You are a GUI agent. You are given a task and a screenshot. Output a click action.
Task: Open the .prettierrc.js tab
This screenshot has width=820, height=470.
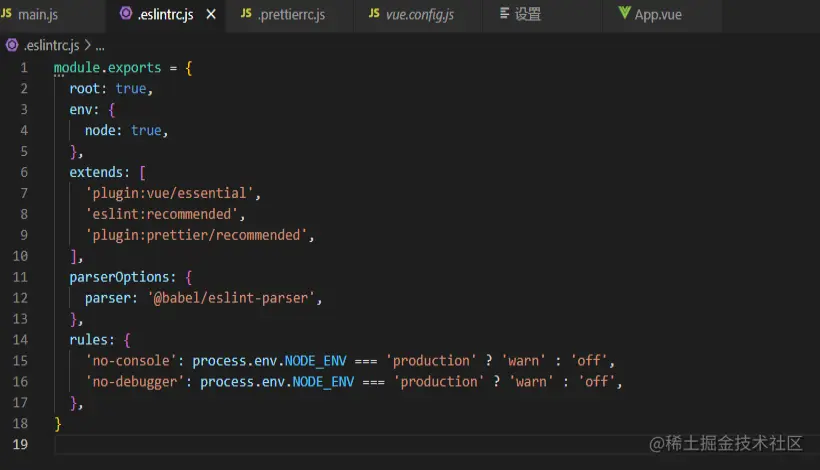(290, 14)
